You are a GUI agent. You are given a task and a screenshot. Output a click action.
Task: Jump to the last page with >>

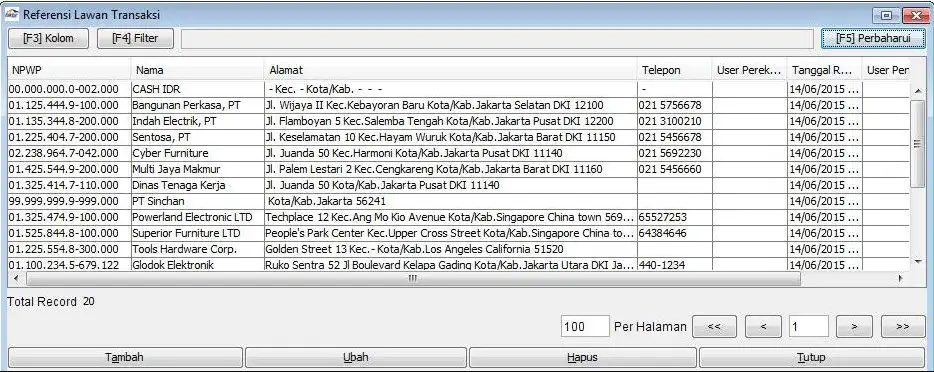(903, 326)
